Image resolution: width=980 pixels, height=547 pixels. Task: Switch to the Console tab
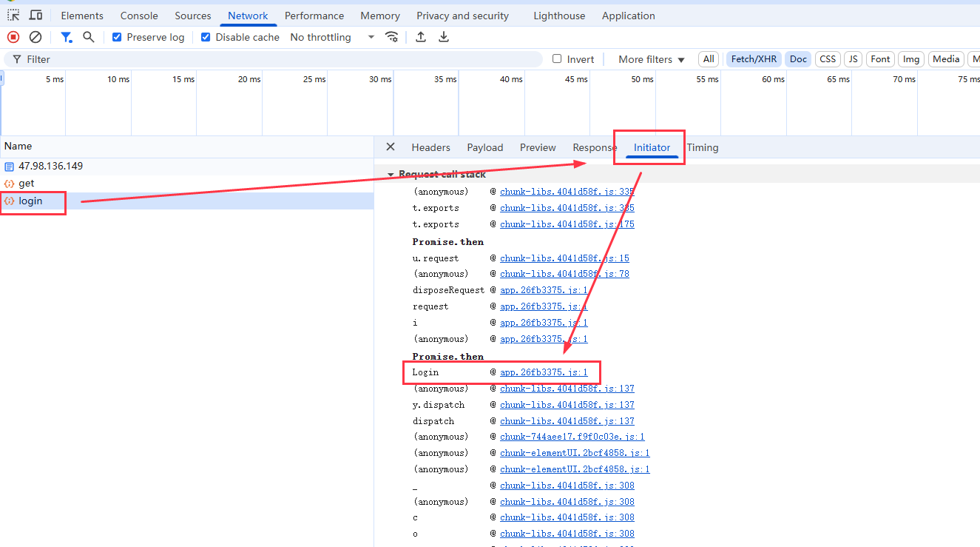click(139, 16)
